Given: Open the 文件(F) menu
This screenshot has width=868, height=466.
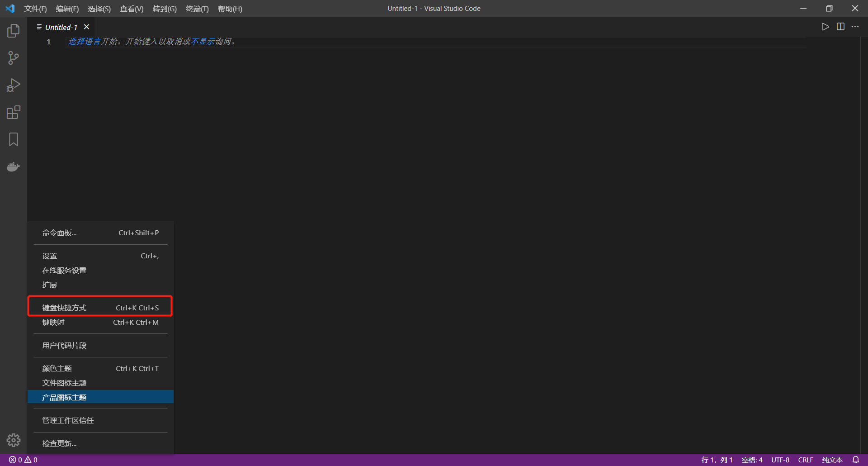Looking at the screenshot, I should [35, 9].
